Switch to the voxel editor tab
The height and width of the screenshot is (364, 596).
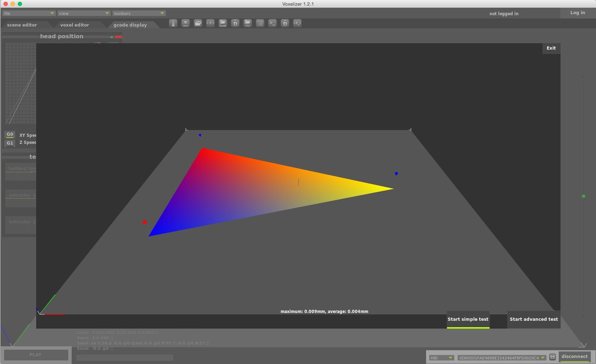pos(74,25)
